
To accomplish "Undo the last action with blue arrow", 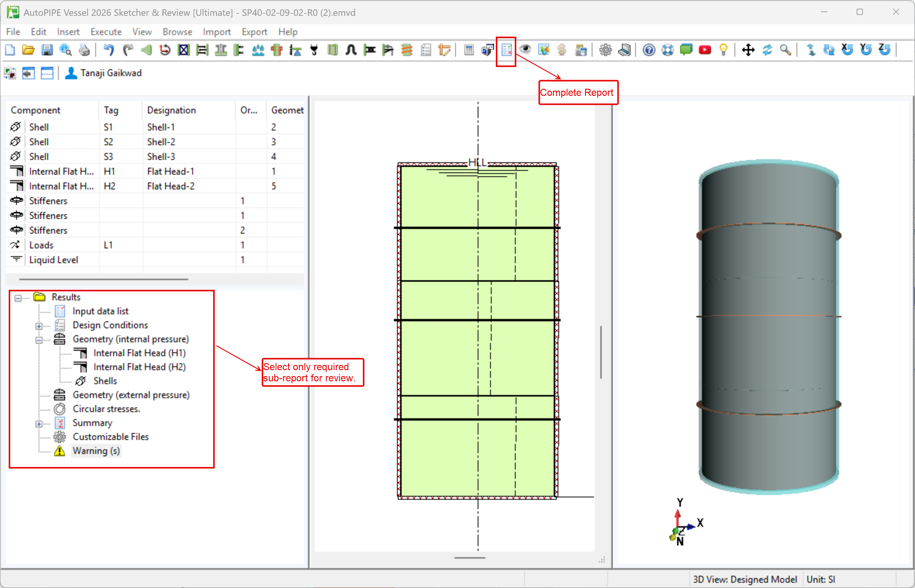I will coord(109,50).
